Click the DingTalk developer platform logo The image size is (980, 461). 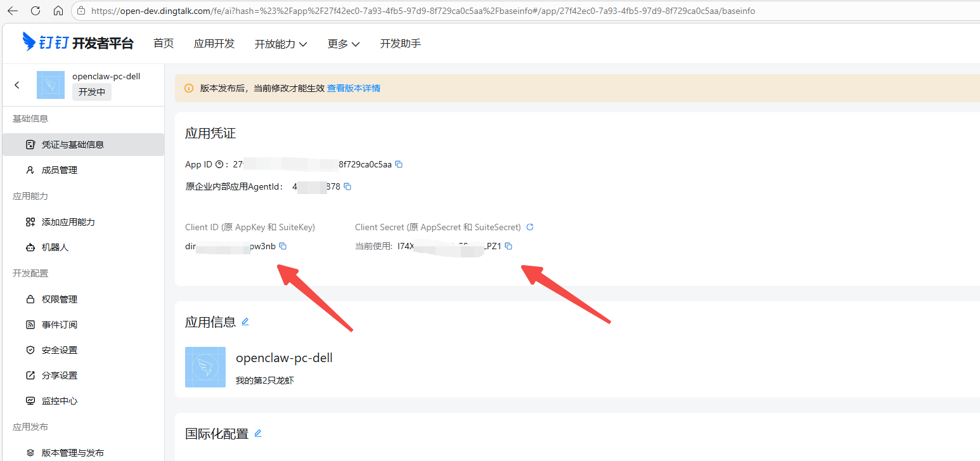pyautogui.click(x=78, y=42)
